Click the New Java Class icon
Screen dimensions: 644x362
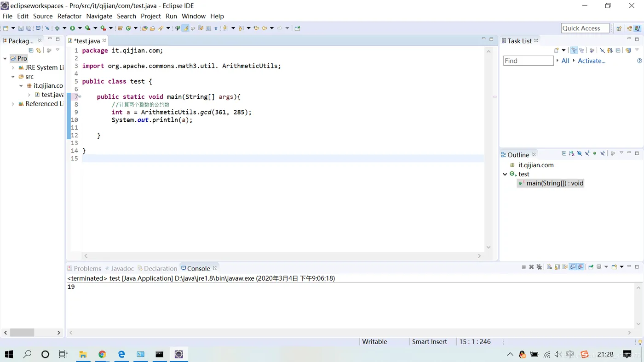pos(128,28)
